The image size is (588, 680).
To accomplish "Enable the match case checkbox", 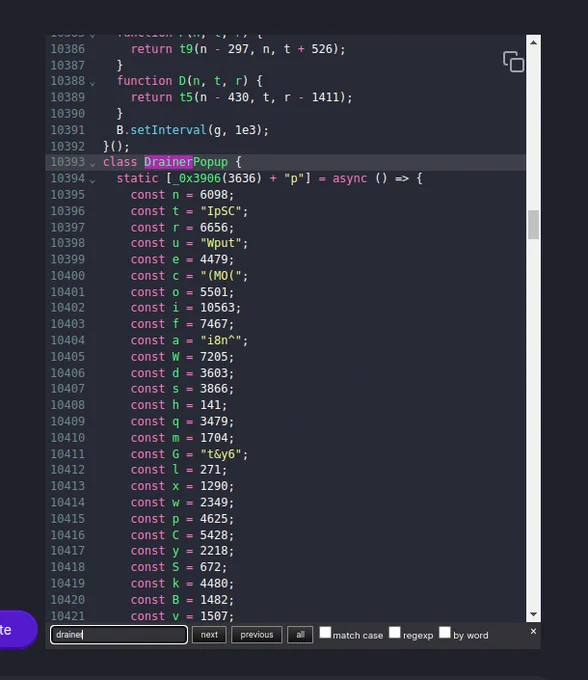I will (325, 632).
